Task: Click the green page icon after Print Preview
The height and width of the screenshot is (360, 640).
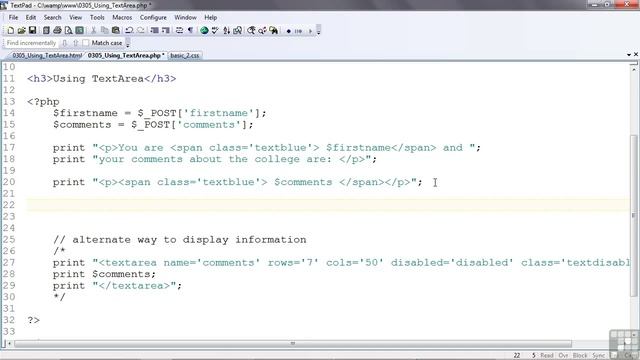Action: tap(80, 31)
